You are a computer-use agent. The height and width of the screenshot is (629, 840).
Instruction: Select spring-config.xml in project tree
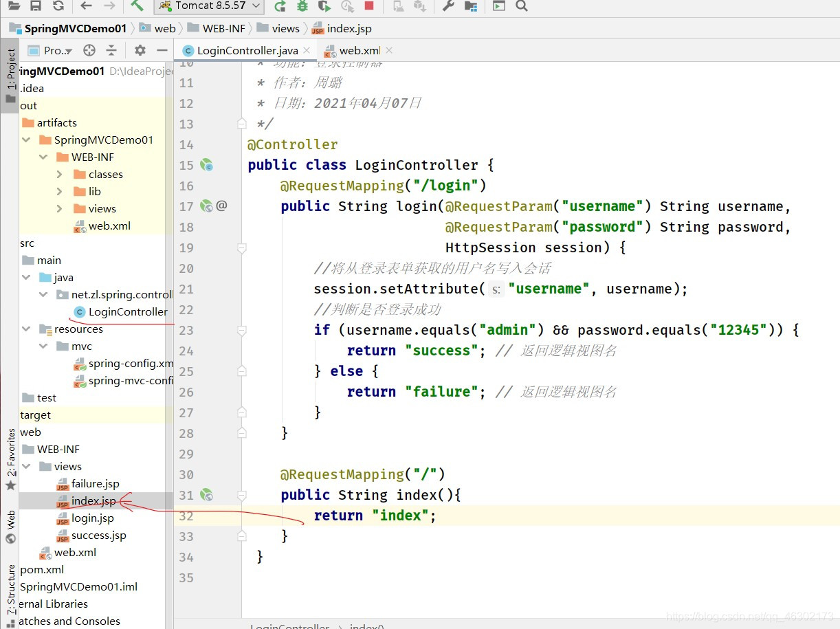click(123, 363)
